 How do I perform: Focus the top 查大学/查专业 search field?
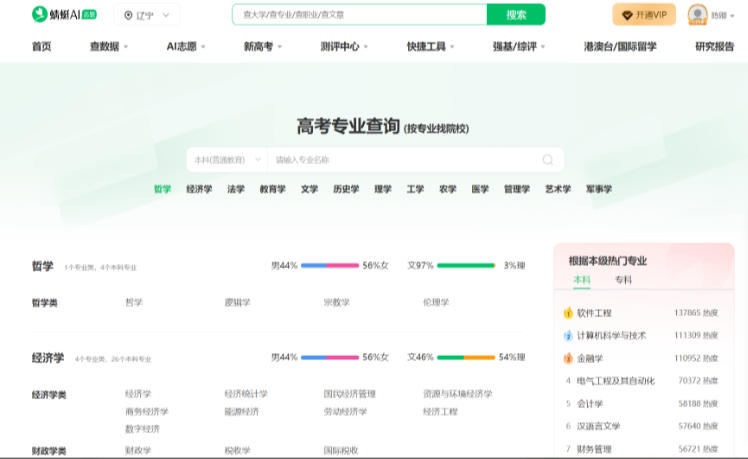tap(360, 15)
